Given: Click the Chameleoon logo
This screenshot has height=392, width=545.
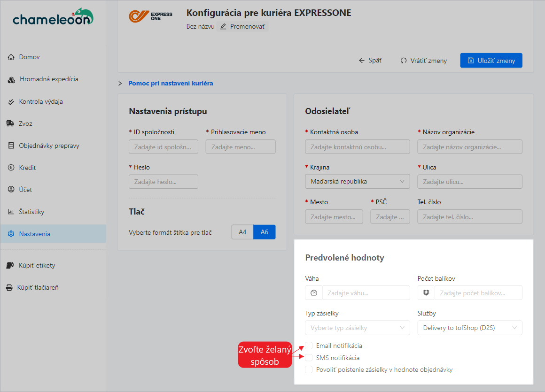Looking at the screenshot, I should pos(53,17).
